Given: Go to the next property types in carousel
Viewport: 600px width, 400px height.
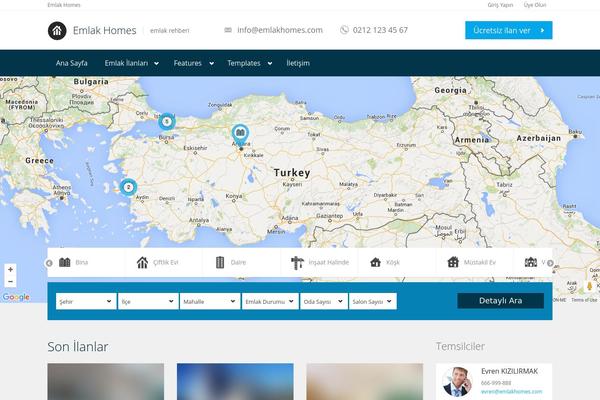Looking at the screenshot, I should [550, 263].
